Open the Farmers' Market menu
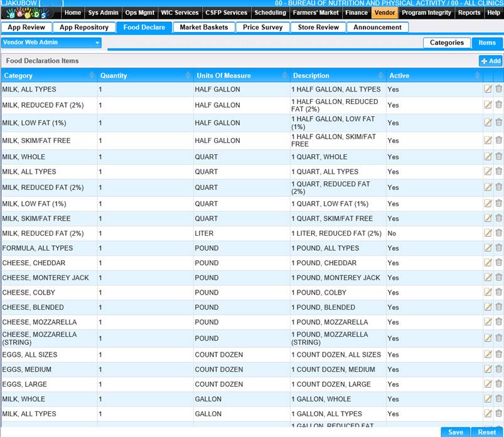The width and height of the screenshot is (504, 437). click(316, 13)
